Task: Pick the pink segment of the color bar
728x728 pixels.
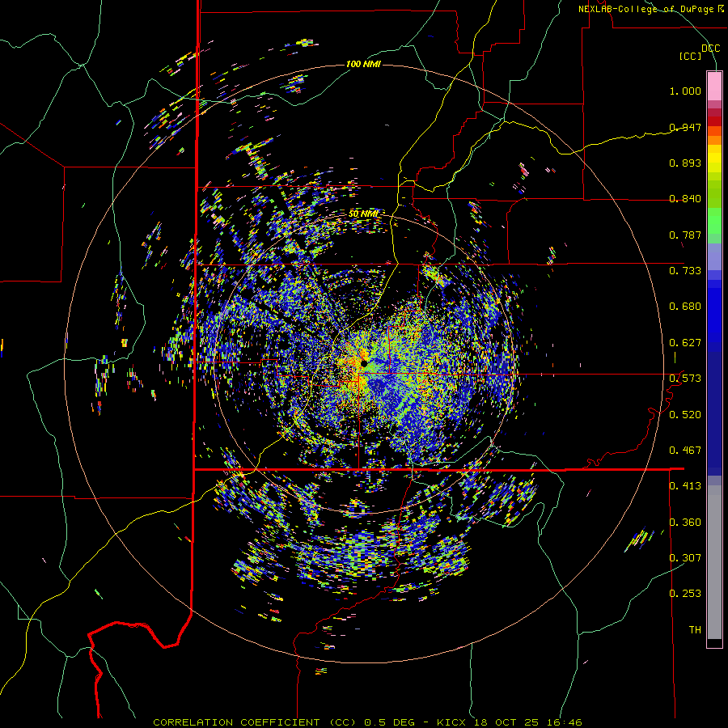Action: click(714, 86)
